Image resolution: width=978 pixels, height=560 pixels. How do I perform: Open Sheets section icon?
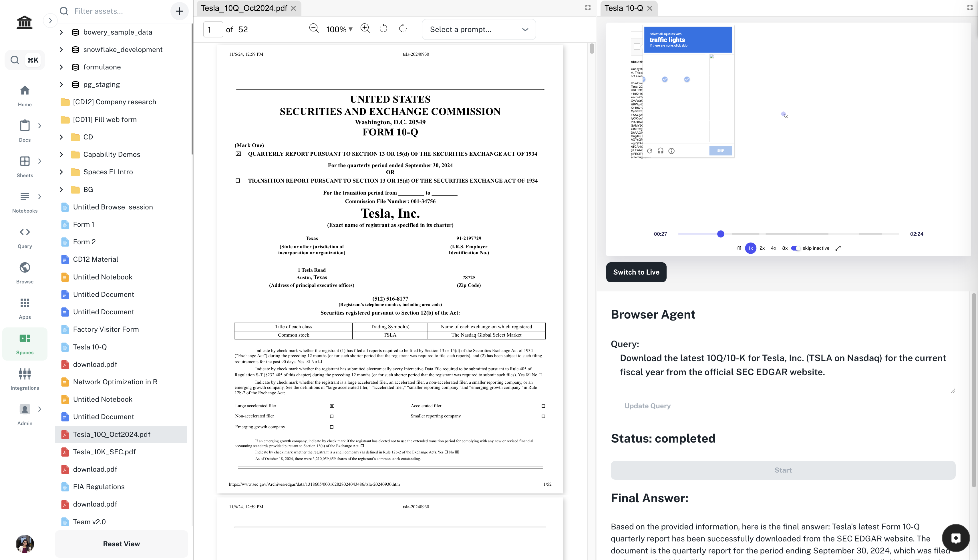tap(25, 161)
